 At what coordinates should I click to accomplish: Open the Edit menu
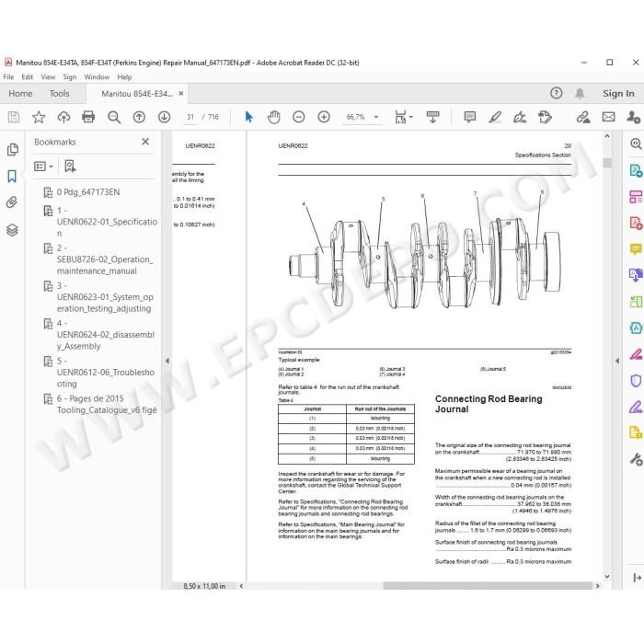click(x=27, y=76)
